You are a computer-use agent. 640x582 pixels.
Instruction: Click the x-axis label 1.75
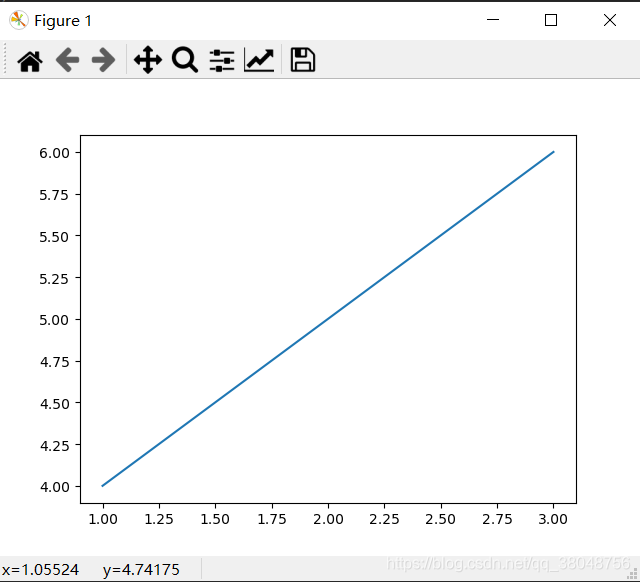pyautogui.click(x=272, y=519)
